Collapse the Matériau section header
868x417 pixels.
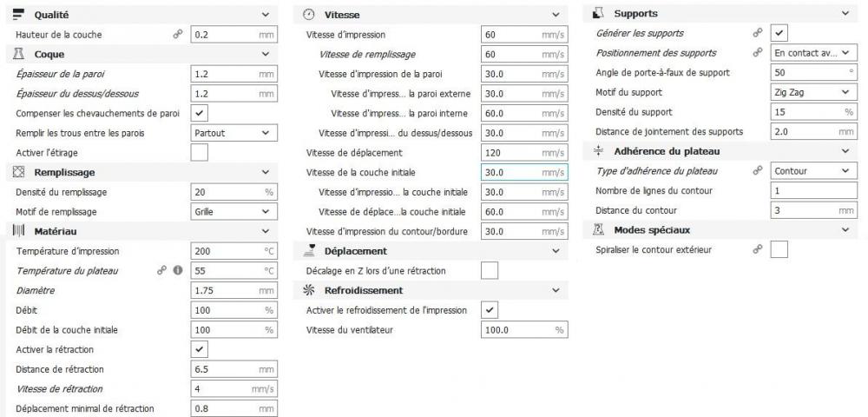pyautogui.click(x=141, y=231)
